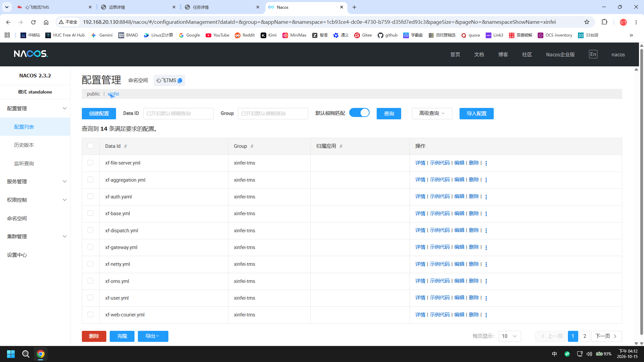The image size is (644, 362).
Task: Tick the checkbox for xf-file-server.yml
Action: click(x=90, y=163)
